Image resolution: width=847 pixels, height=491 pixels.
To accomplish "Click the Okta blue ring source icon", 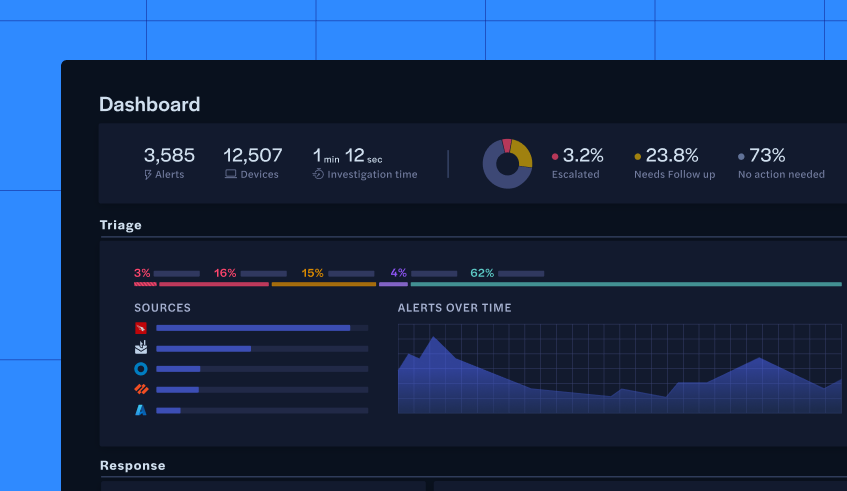I will click(x=141, y=369).
